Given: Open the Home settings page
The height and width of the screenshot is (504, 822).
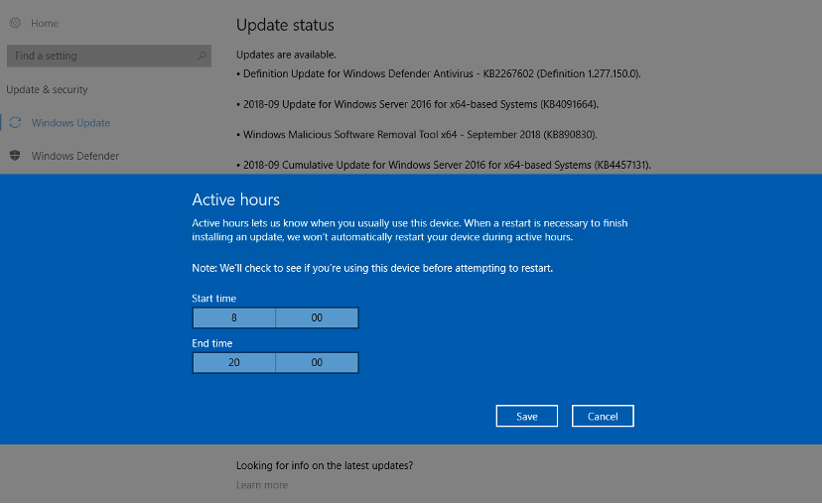Looking at the screenshot, I should point(45,23).
